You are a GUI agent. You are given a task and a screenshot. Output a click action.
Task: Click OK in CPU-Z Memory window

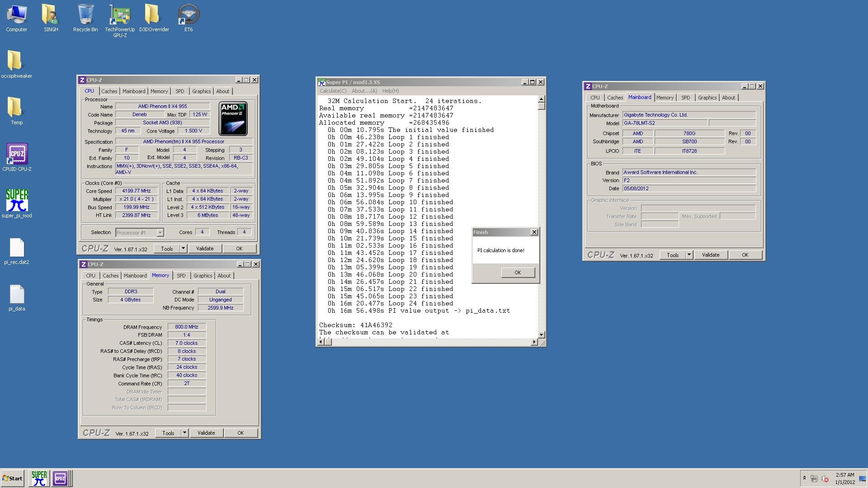click(x=241, y=433)
